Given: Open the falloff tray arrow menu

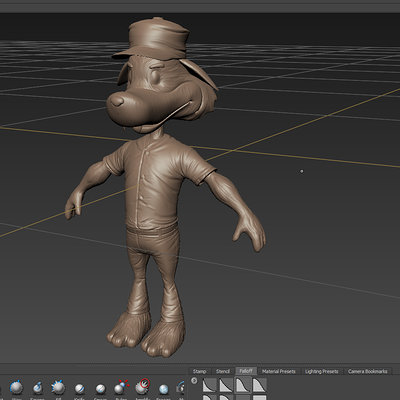Looking at the screenshot, I should pos(194,380).
